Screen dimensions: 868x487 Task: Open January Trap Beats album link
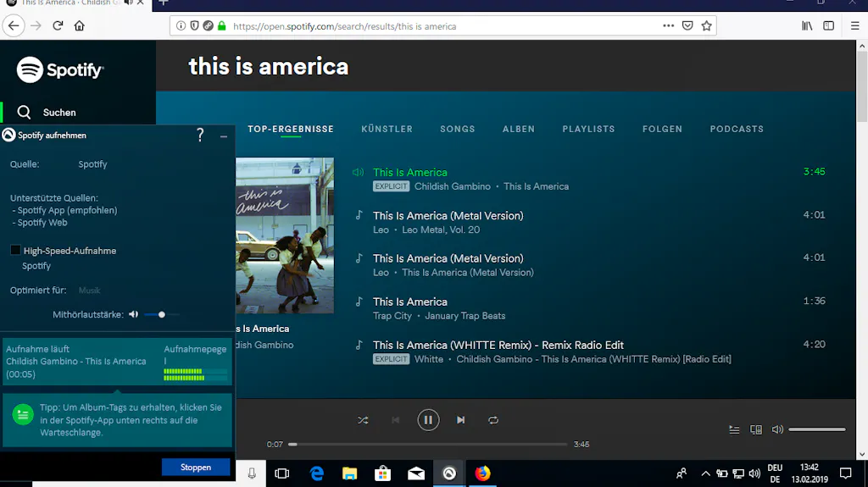465,316
